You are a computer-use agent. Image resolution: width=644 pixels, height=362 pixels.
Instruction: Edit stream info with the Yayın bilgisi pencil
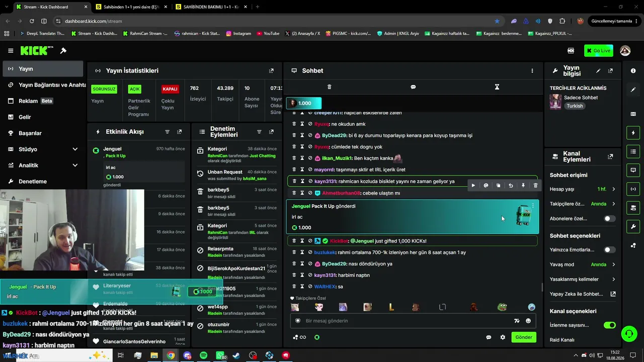point(598,71)
